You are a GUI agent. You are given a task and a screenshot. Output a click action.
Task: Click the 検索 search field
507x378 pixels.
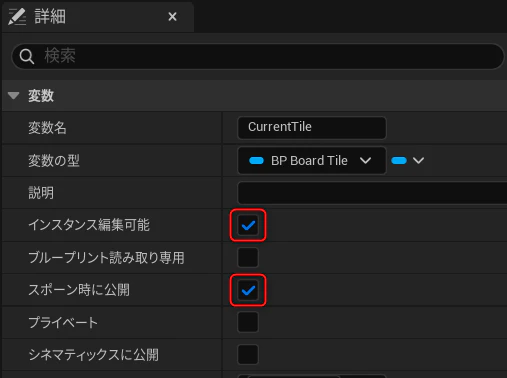click(x=258, y=56)
